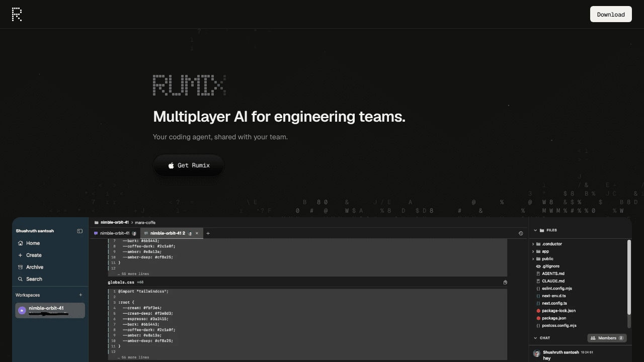Click the braces icon beside eslint.config.mjs

[538, 289]
